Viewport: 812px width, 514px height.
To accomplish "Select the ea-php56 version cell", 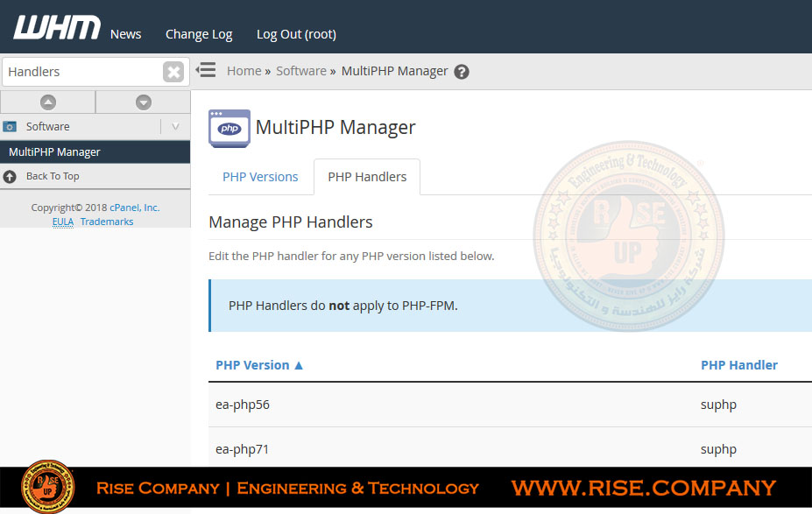I will [243, 405].
